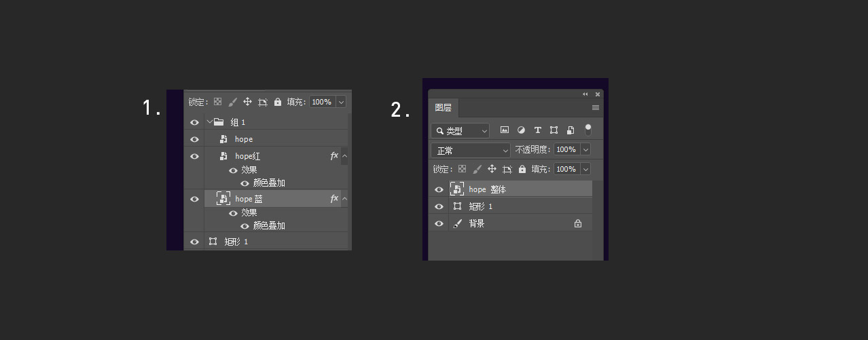Filter layers by shape layers icon
The height and width of the screenshot is (340, 868).
tap(554, 130)
